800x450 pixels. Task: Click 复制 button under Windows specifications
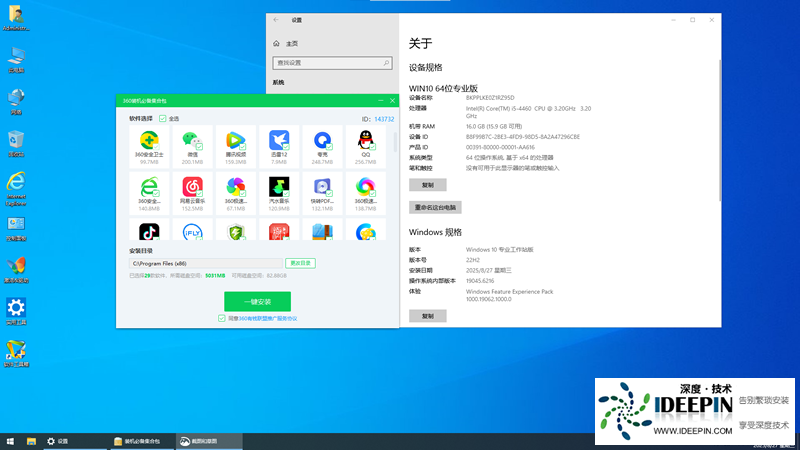(428, 316)
